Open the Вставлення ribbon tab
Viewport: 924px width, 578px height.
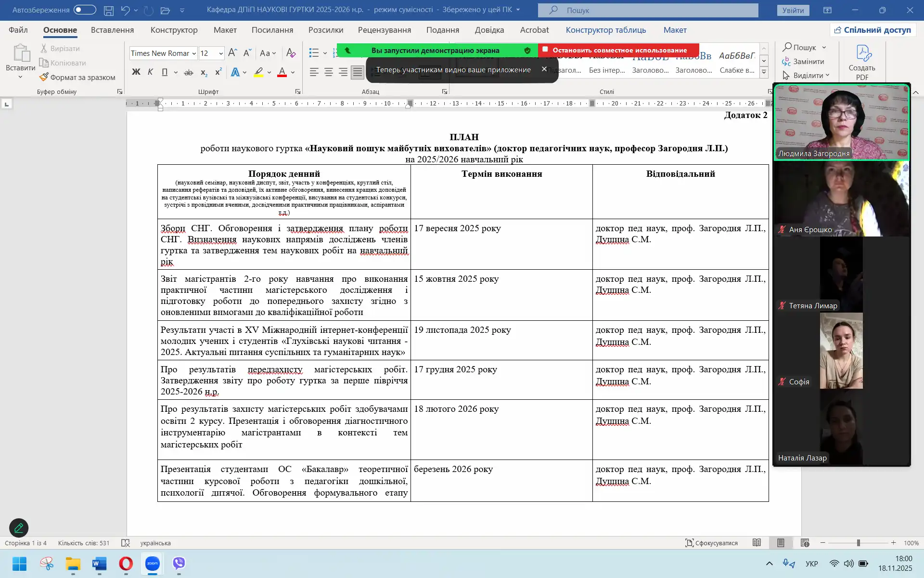(112, 30)
